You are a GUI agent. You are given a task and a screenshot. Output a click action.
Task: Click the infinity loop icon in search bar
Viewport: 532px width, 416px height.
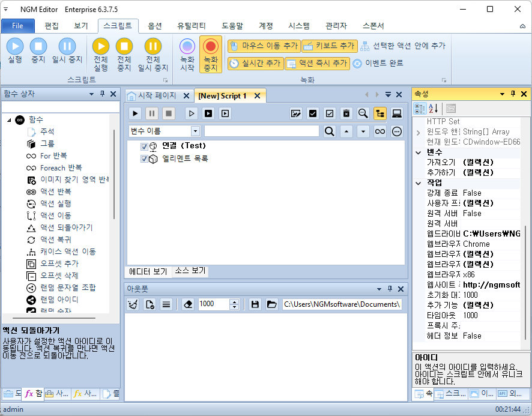pos(380,131)
